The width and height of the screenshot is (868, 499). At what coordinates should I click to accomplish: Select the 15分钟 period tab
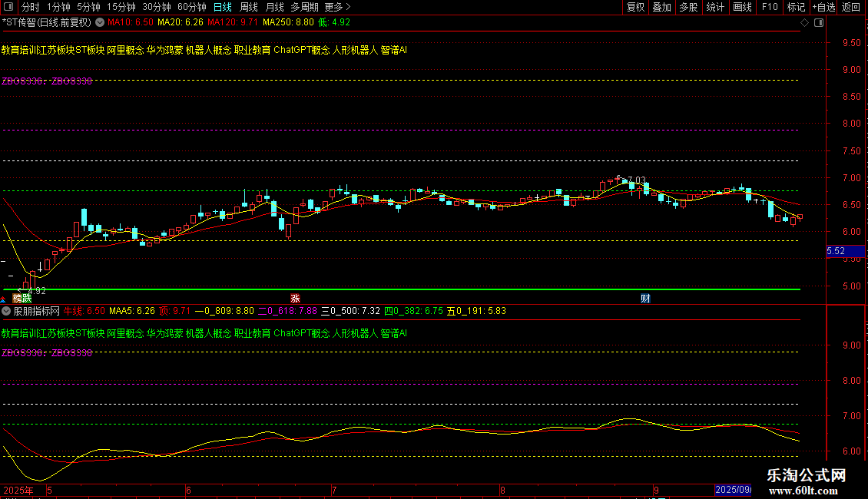[121, 7]
